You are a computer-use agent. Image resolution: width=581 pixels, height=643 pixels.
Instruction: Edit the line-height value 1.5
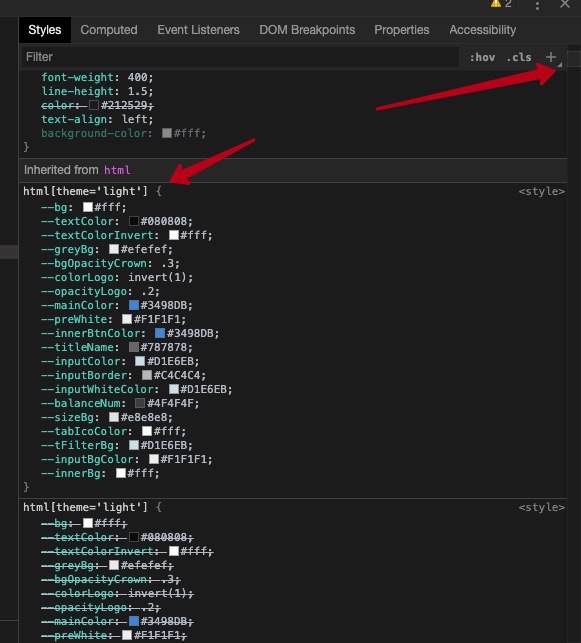(x=137, y=91)
